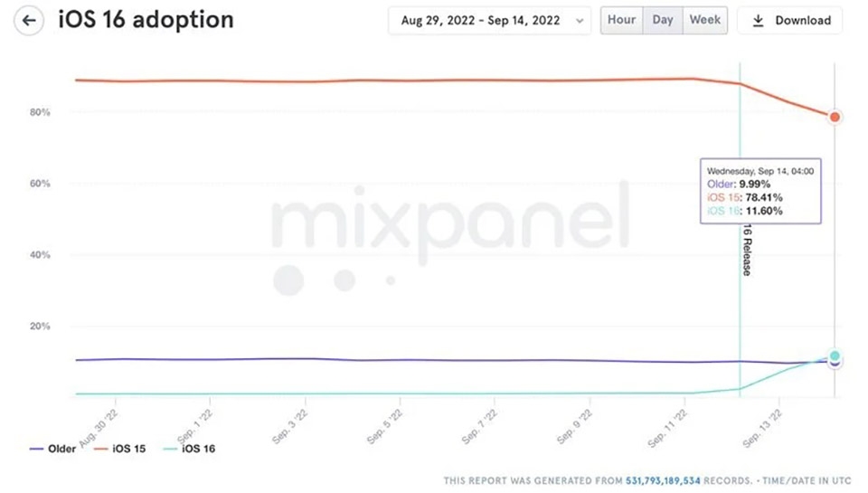Image resolution: width=868 pixels, height=493 pixels.
Task: Click the Download button
Action: click(790, 21)
